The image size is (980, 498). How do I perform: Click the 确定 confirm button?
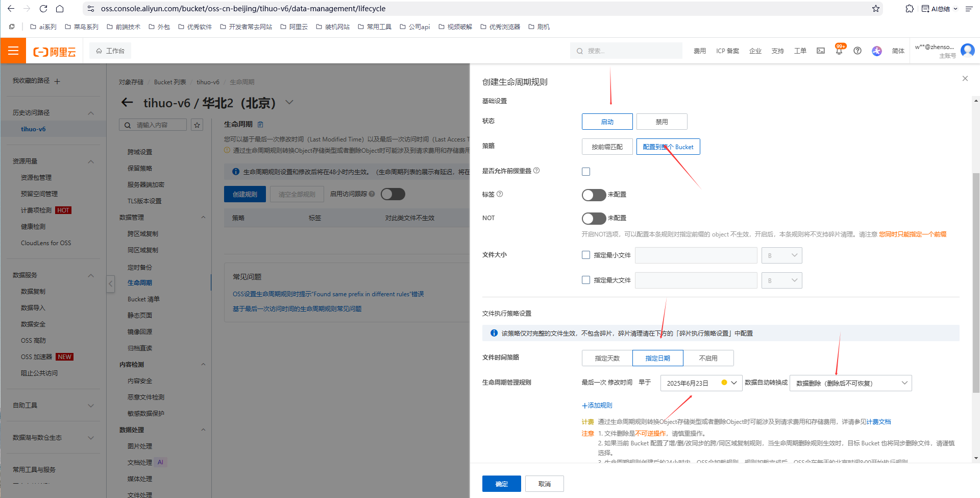point(501,484)
